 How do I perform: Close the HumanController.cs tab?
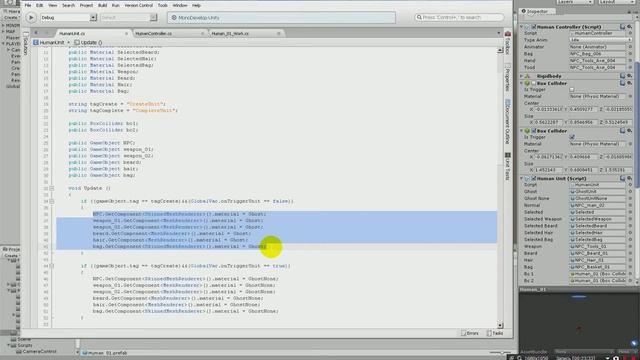coord(202,33)
